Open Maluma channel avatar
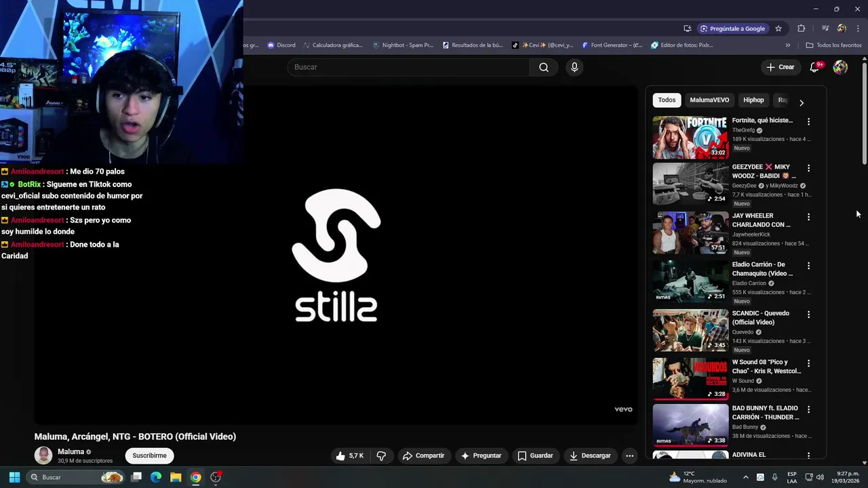This screenshot has width=868, height=488. 43,455
